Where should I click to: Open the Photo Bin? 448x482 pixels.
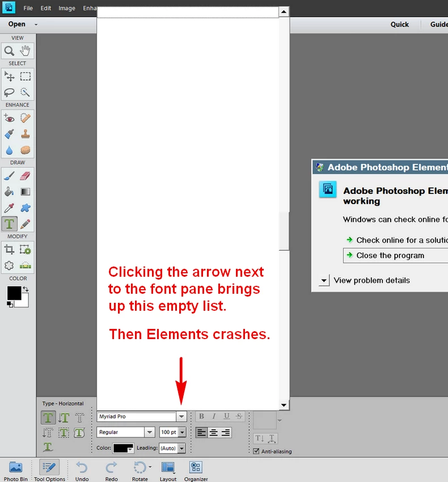point(15,471)
